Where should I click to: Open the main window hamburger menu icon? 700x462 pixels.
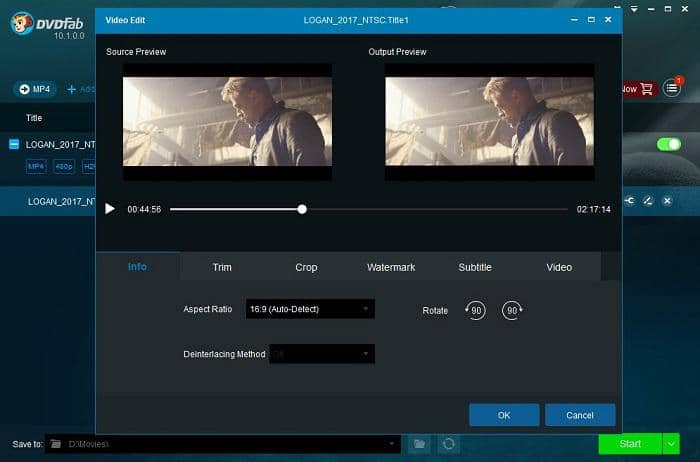point(672,88)
